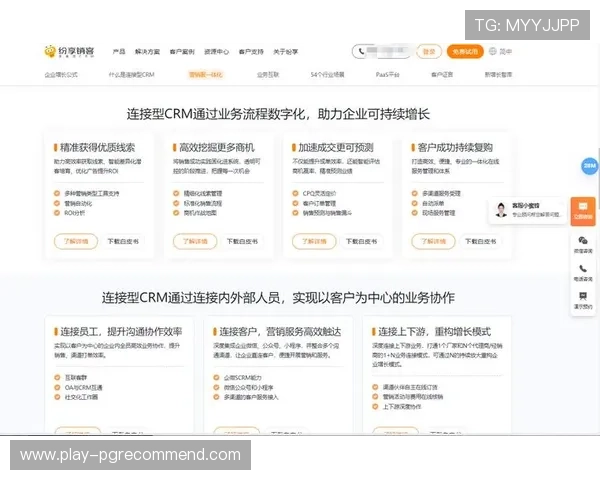The image size is (600, 480).
Task: Open the 客户案例 menu
Action: click(x=182, y=51)
